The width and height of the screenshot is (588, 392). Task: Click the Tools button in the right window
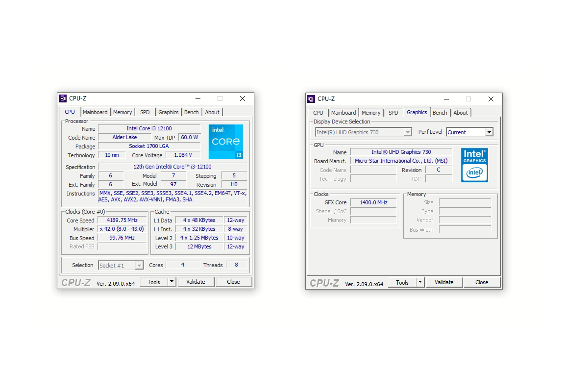[402, 282]
